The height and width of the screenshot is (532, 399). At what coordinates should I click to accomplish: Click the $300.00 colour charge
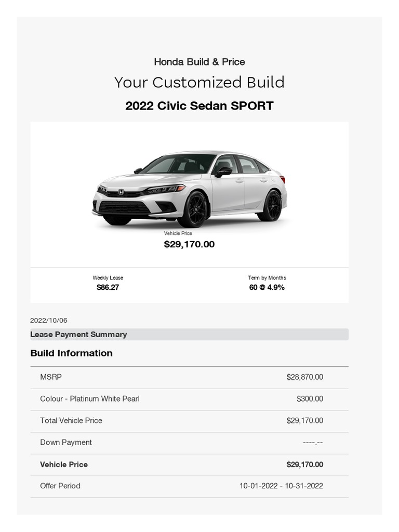[310, 399]
